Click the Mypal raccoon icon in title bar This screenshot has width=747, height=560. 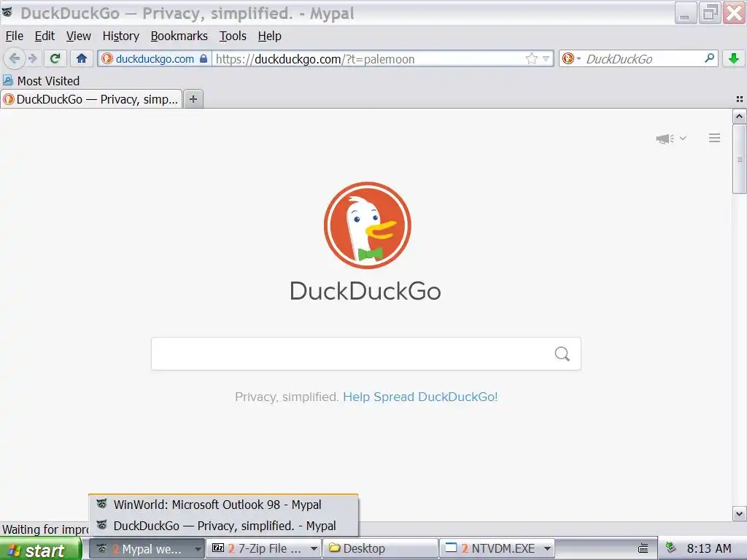pos(7,12)
